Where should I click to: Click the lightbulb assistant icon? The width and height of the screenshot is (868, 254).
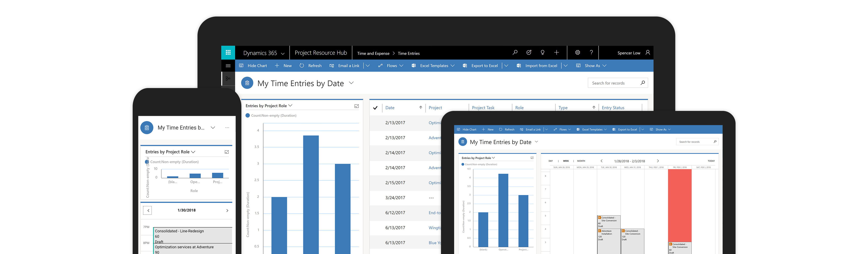pos(542,52)
